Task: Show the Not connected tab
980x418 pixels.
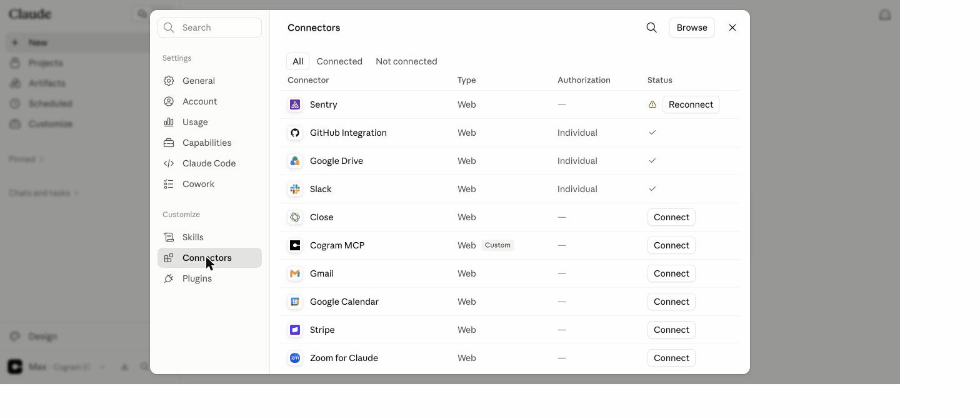Action: click(x=406, y=61)
